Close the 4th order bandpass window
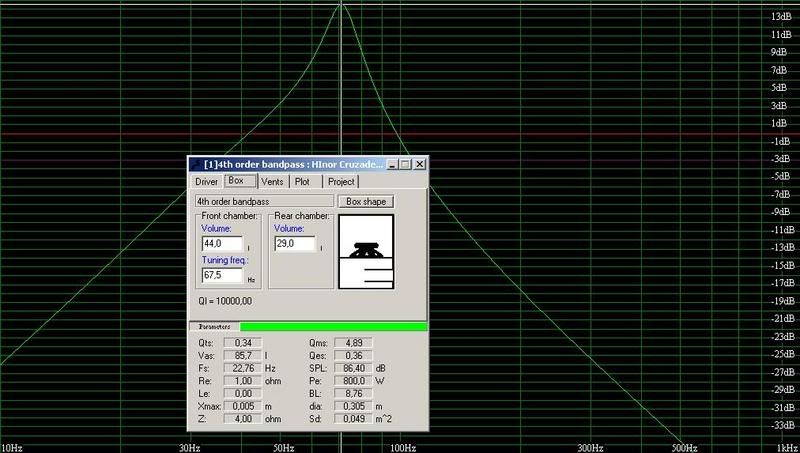The image size is (800, 453). pos(420,164)
